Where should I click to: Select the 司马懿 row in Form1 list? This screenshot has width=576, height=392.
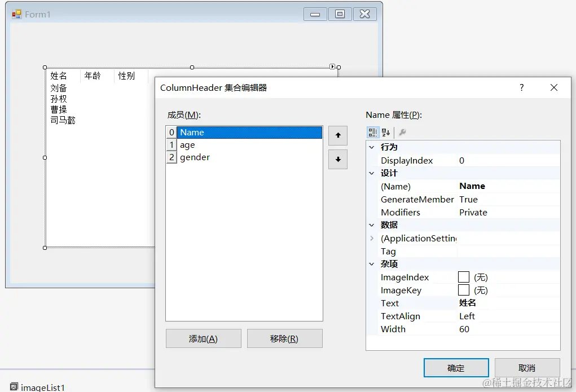pyautogui.click(x=63, y=120)
